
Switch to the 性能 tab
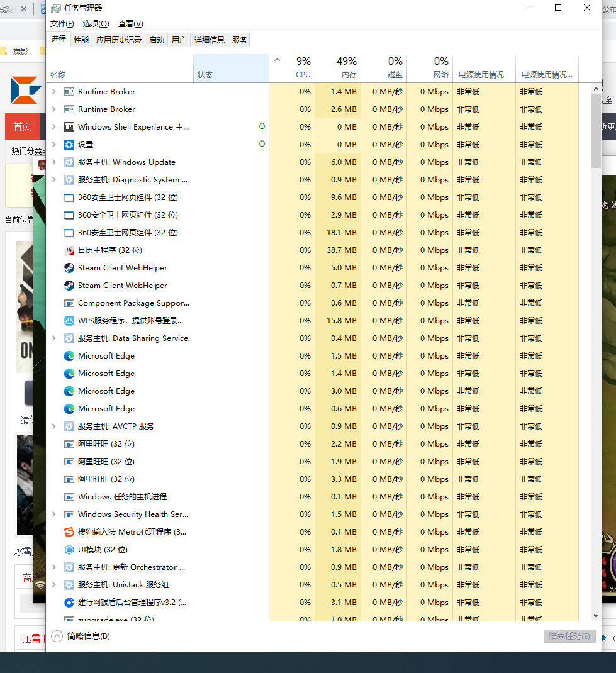(81, 40)
